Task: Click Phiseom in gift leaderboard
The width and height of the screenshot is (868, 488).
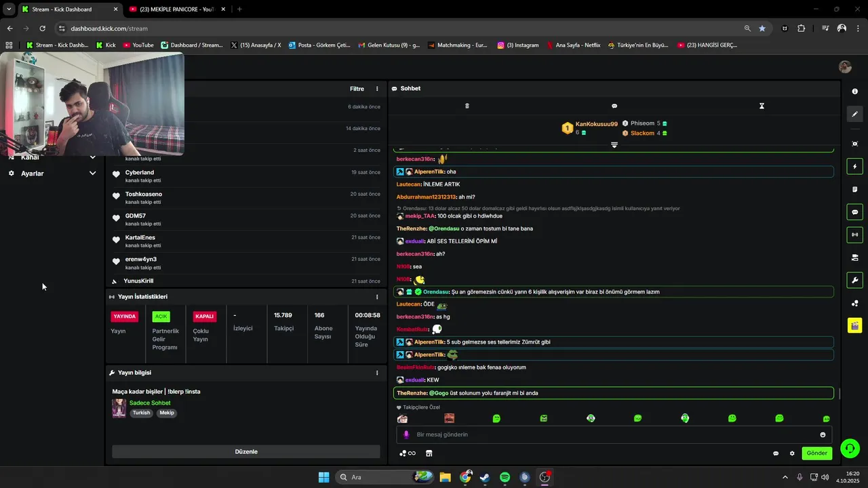Action: coord(642,123)
